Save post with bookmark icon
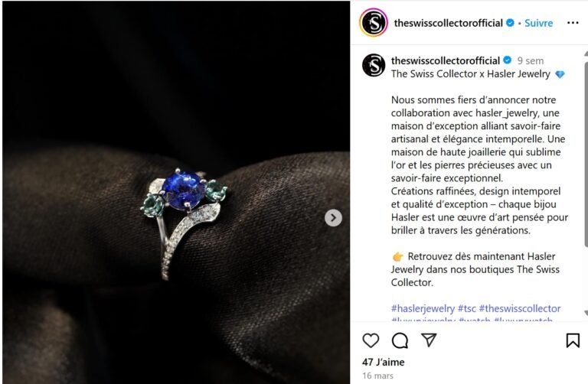This screenshot has width=588, height=384. pyautogui.click(x=573, y=340)
